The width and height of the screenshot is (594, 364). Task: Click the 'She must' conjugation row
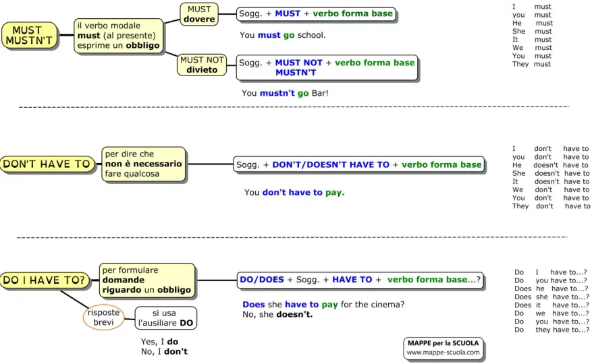pyautogui.click(x=532, y=32)
